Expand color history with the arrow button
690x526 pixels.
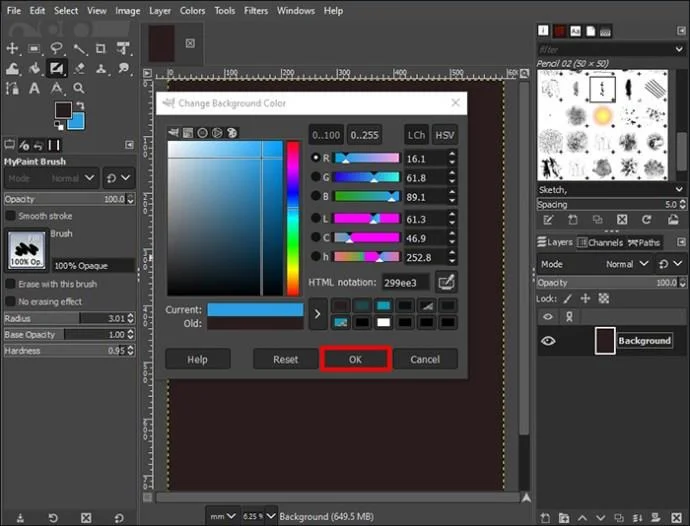[x=318, y=314]
